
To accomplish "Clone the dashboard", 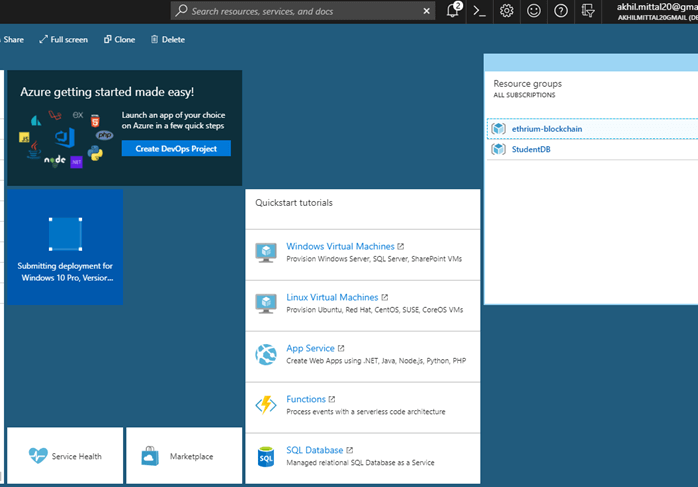I will 119,40.
